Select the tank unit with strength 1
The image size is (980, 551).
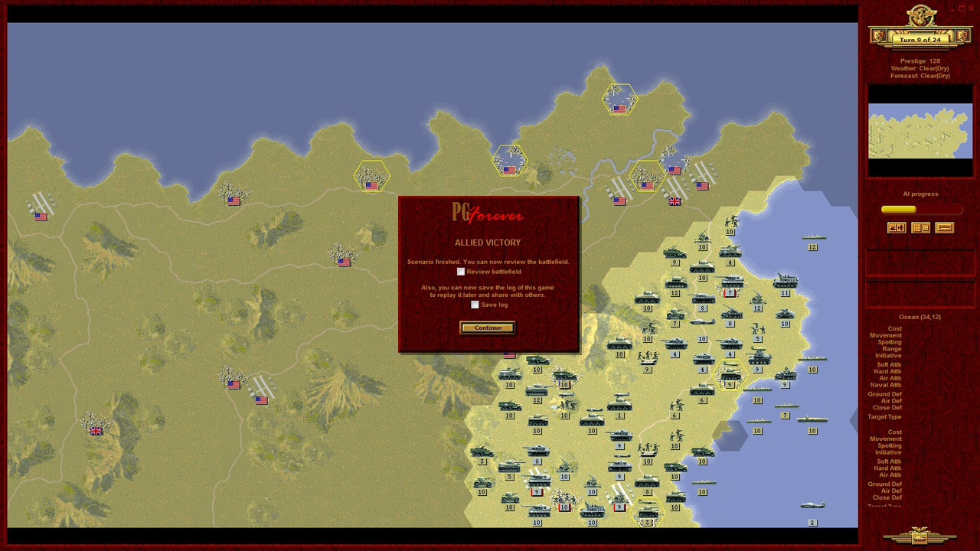click(x=619, y=406)
